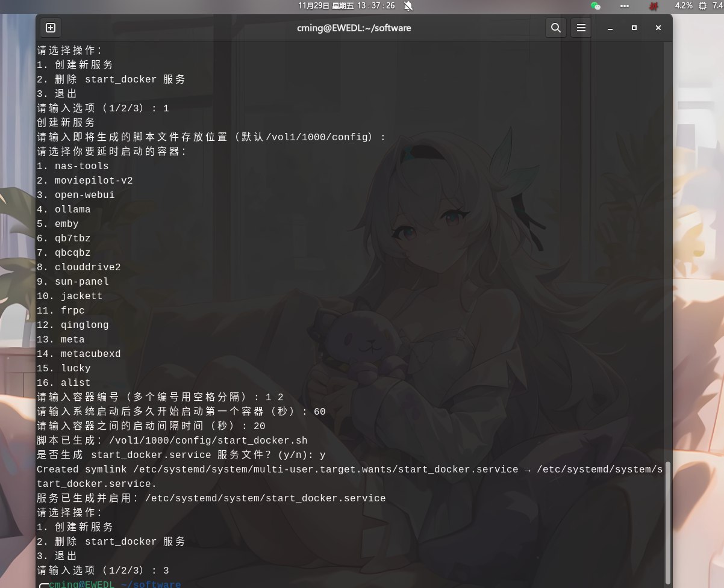Click the line '13. meta'
The image size is (724, 588).
coord(61,339)
